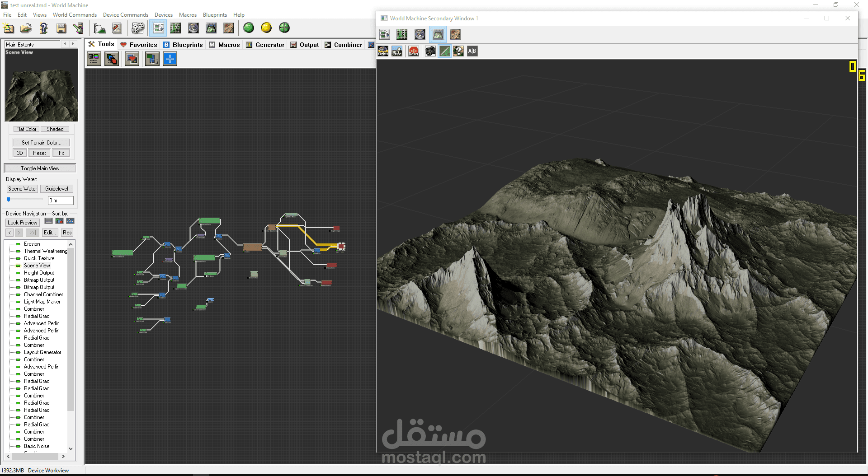Select Layout view icon in Secondary Window
Image resolution: width=868 pixels, height=476 pixels.
[x=402, y=34]
